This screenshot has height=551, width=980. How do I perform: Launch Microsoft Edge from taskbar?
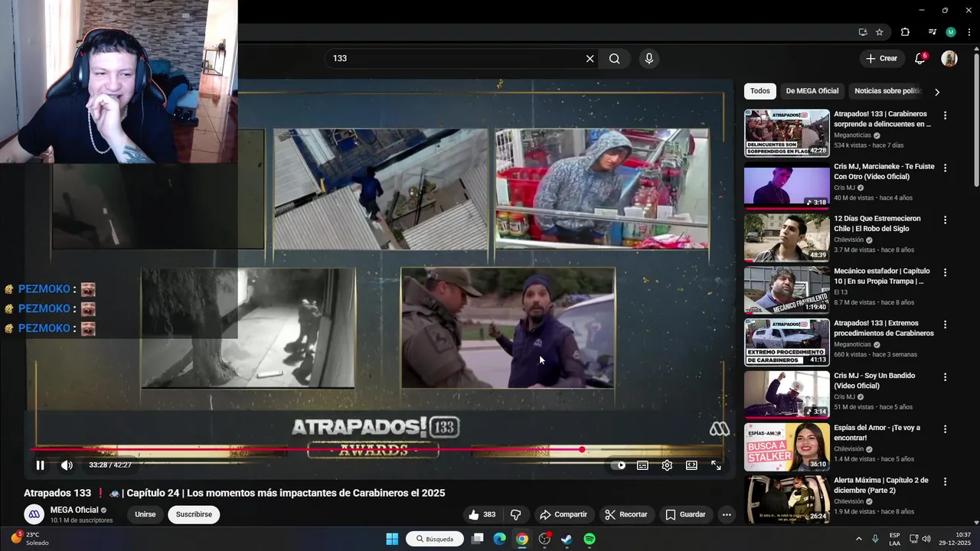tap(499, 539)
